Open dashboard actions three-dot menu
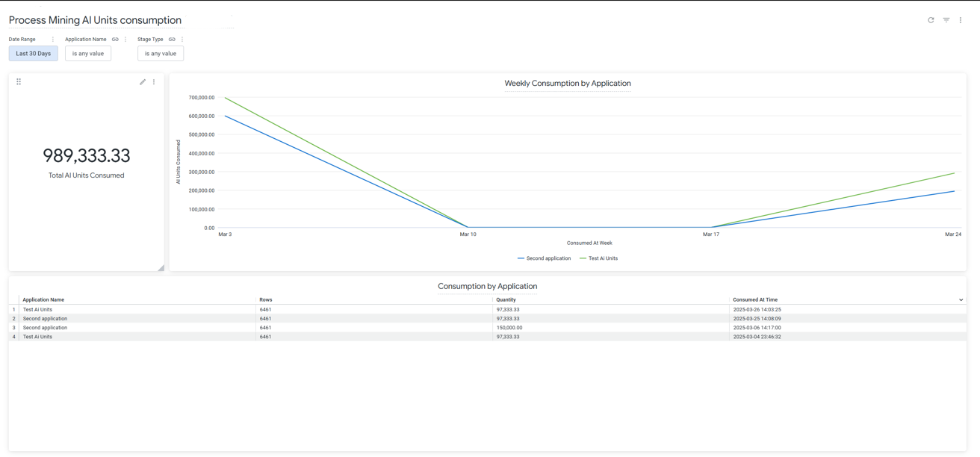The height and width of the screenshot is (457, 980). click(x=961, y=20)
